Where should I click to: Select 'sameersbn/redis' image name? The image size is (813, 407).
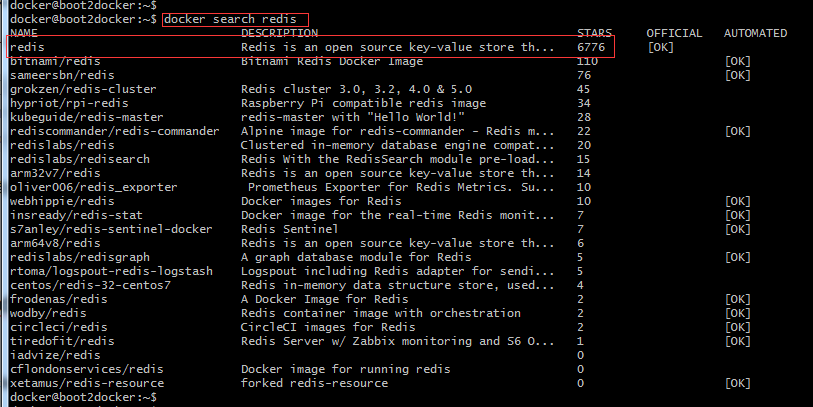62,75
